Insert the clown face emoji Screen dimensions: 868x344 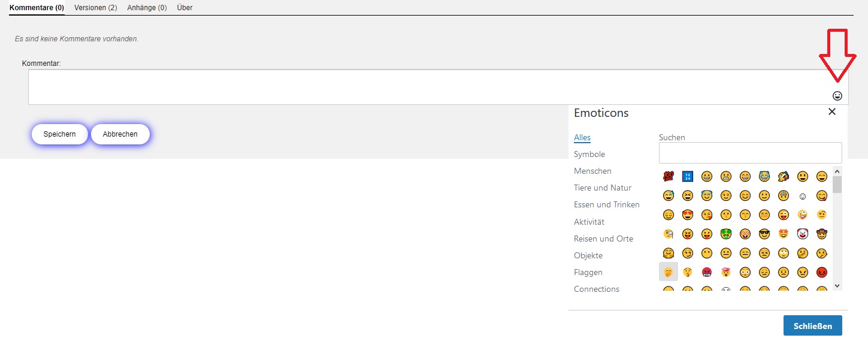click(x=803, y=234)
